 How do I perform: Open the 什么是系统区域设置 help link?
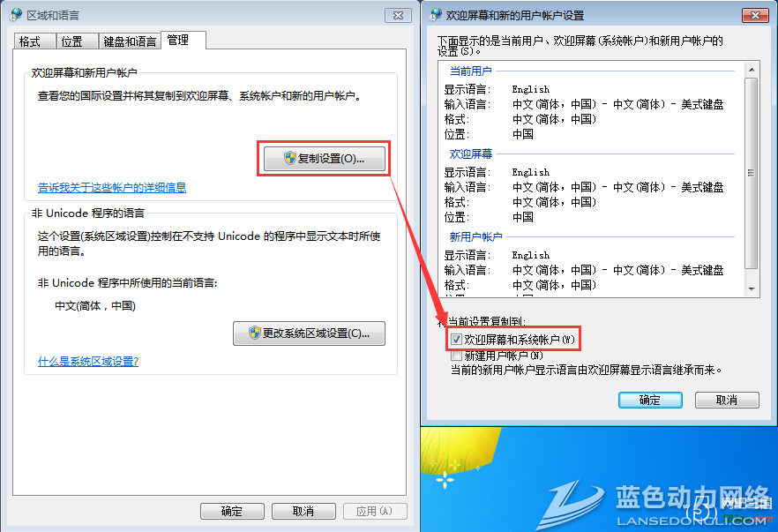(88, 362)
